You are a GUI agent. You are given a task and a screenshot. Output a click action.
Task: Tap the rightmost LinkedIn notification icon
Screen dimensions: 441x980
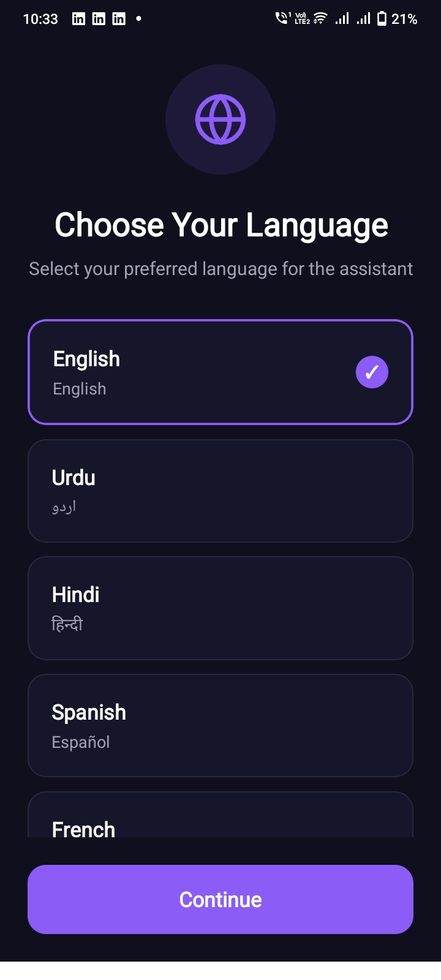pos(119,19)
